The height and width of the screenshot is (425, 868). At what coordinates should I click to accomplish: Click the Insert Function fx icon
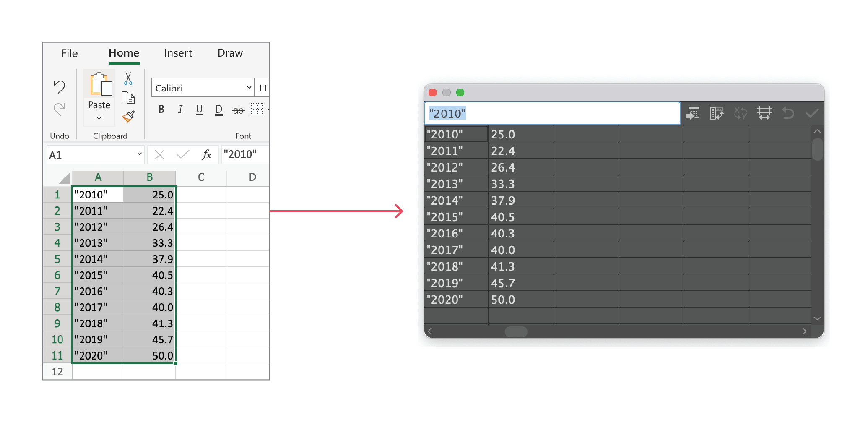[206, 155]
